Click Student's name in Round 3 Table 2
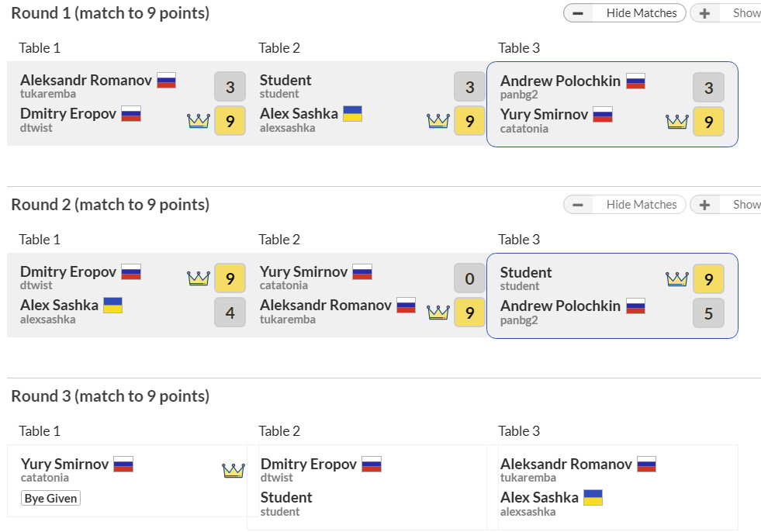The image size is (761, 532). pyautogui.click(x=286, y=498)
